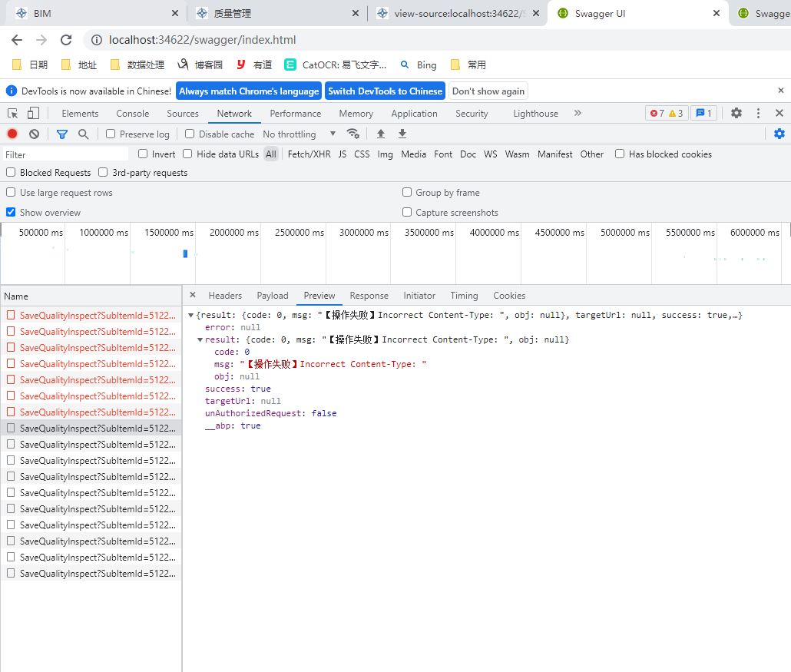The image size is (791, 672).
Task: Enable Use large request rows
Action: [11, 192]
